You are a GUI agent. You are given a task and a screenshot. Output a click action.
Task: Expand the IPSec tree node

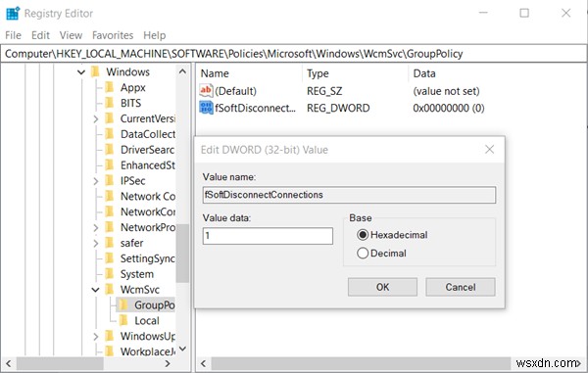click(x=96, y=181)
